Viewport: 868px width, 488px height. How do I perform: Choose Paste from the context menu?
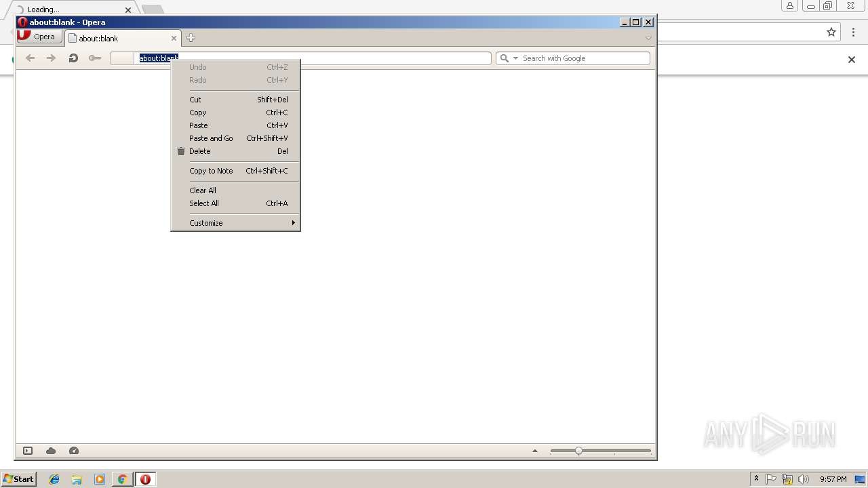[235, 125]
